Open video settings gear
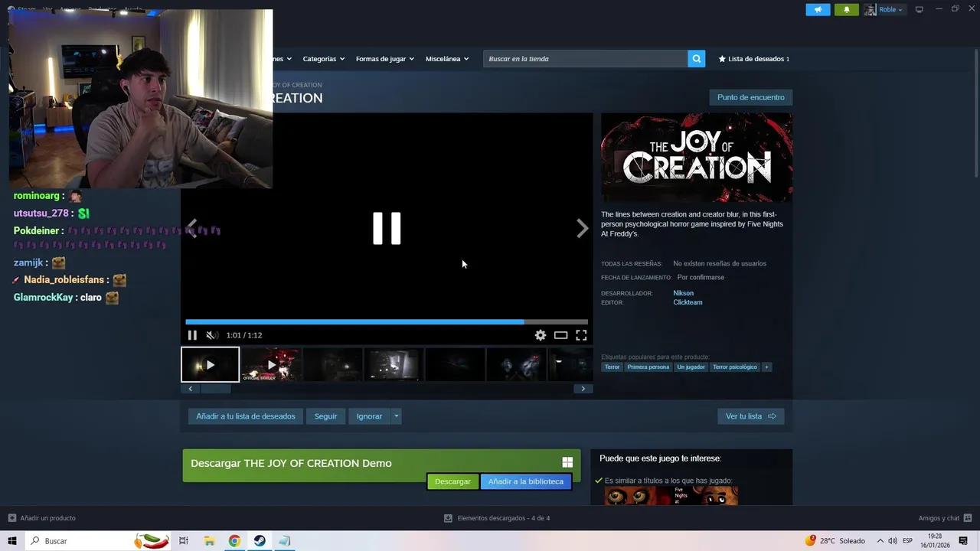 541,335
